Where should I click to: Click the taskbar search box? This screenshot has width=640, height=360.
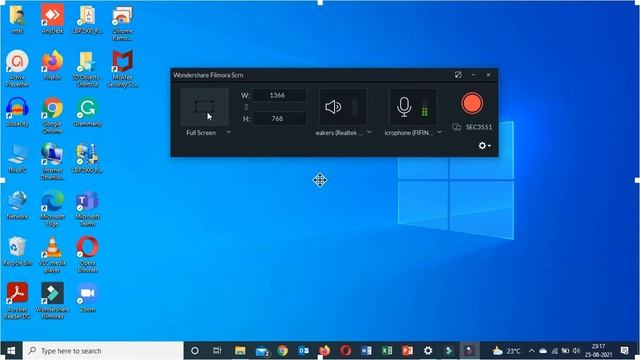click(x=103, y=351)
